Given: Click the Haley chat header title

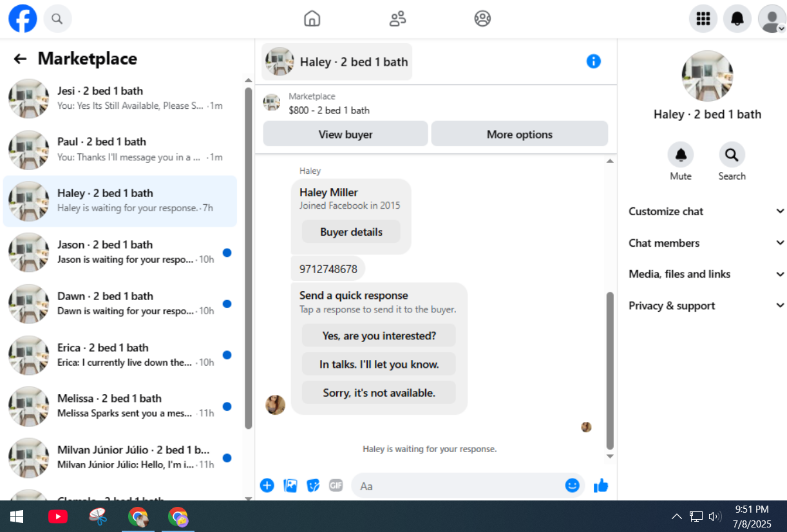Looking at the screenshot, I should 337,62.
